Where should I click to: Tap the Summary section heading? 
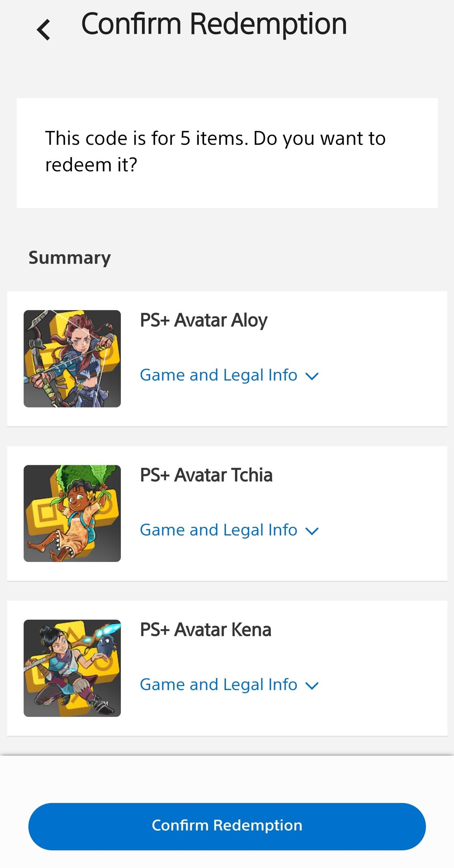coord(70,258)
